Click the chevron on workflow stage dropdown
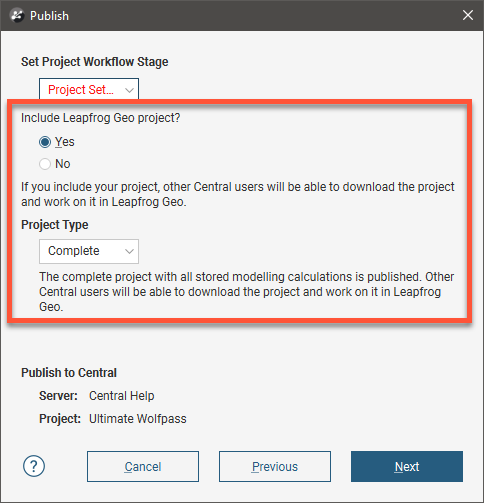This screenshot has width=484, height=503. click(129, 90)
